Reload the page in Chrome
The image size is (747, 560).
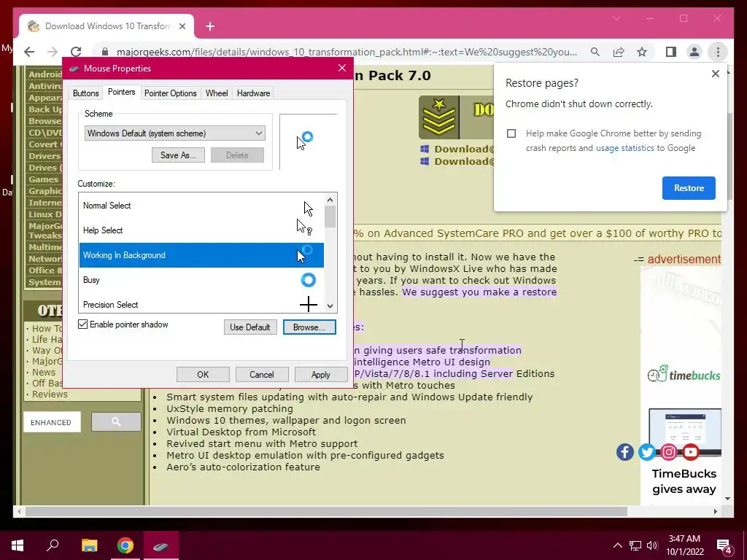coord(76,52)
